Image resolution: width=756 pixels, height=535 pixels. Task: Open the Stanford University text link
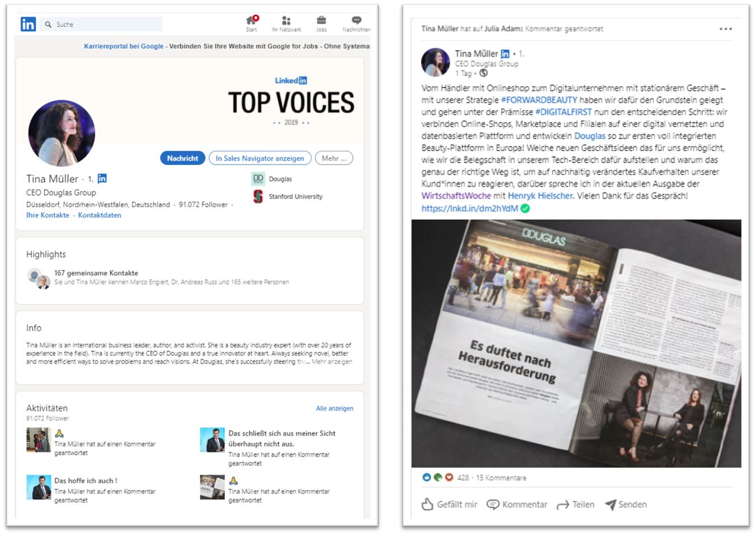tap(296, 196)
